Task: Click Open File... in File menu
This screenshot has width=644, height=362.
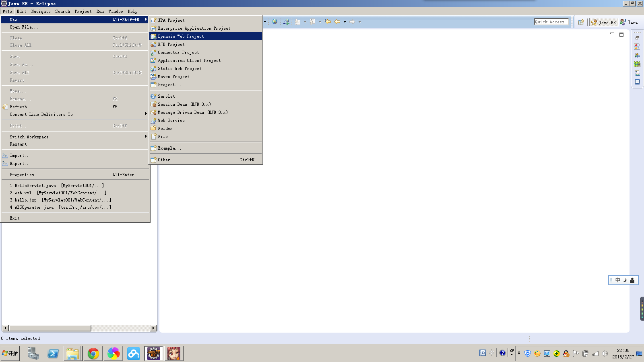Action: (x=75, y=27)
